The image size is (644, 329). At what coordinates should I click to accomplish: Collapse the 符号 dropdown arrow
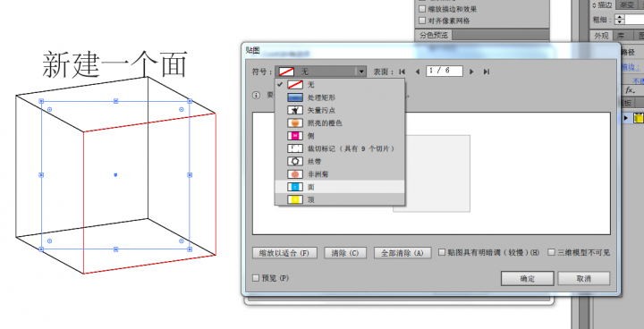coord(361,72)
